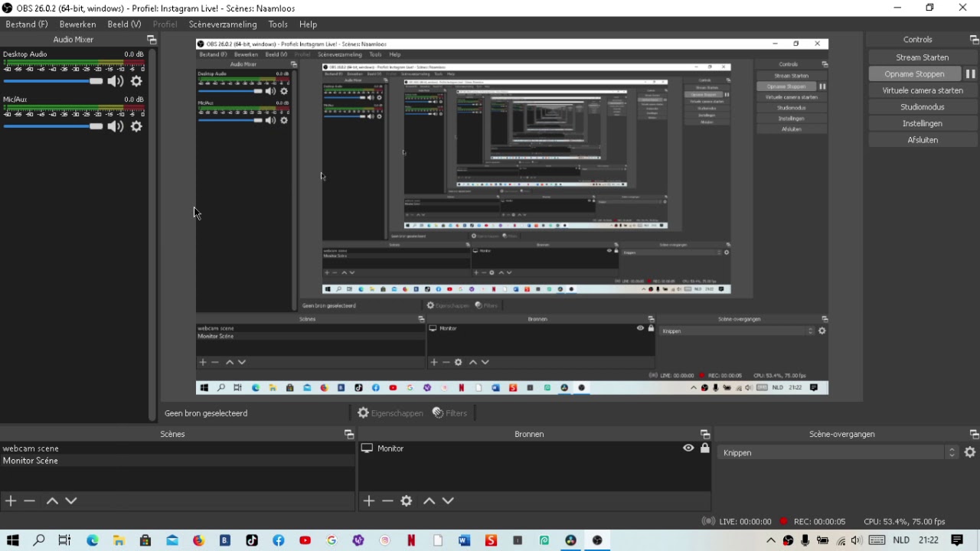Image resolution: width=980 pixels, height=551 pixels.
Task: Add a new scene with plus icon
Action: 11,500
